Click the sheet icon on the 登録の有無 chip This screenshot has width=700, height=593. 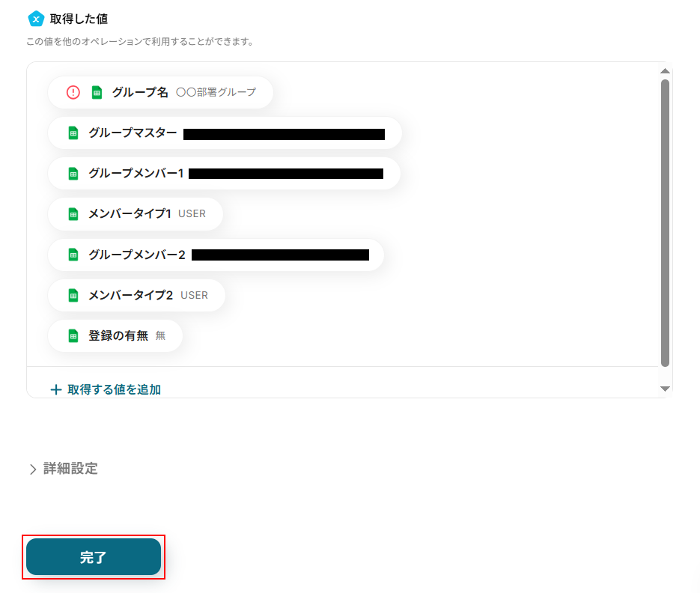tap(73, 335)
